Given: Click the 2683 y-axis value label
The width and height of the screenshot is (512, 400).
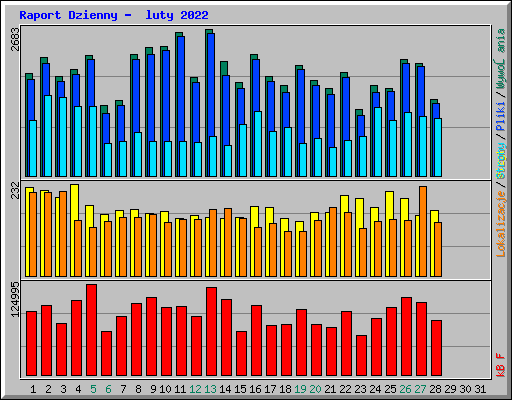Looking at the screenshot, I should (x=15, y=39).
